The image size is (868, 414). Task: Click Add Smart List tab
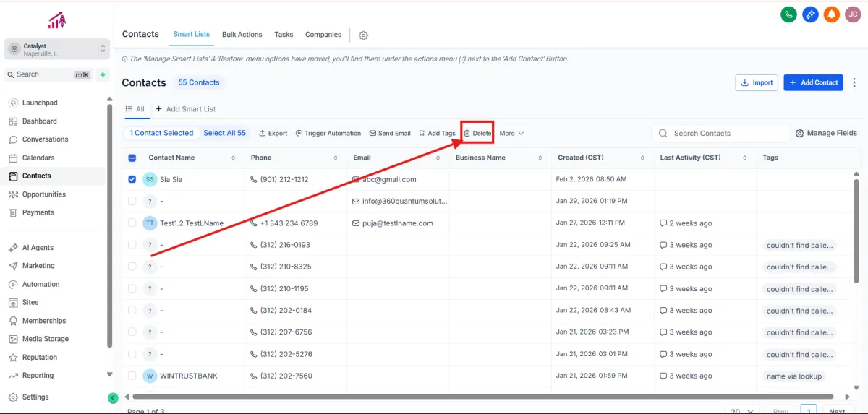tap(186, 109)
